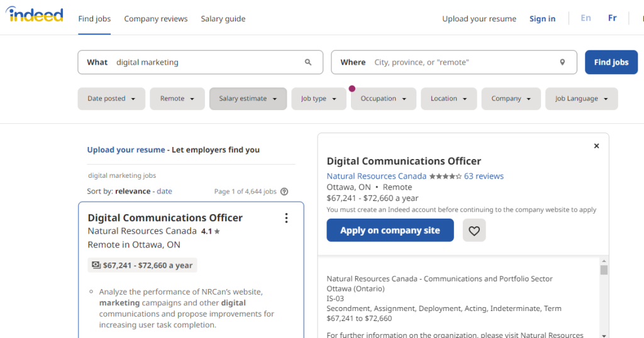This screenshot has height=338, width=644.
Task: Click the help icon beside the job count
Action: point(284,192)
